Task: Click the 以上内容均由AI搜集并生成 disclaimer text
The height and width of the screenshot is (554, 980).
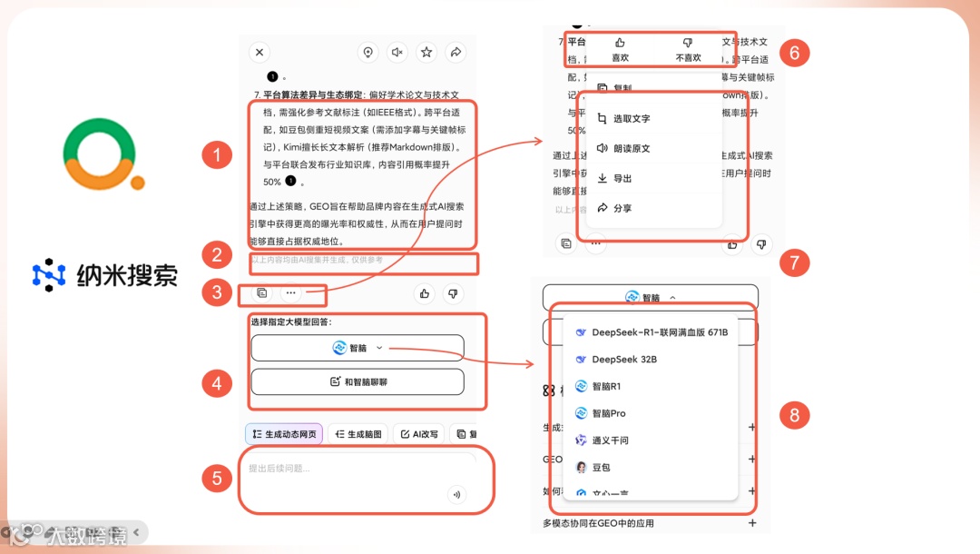Action: [317, 260]
